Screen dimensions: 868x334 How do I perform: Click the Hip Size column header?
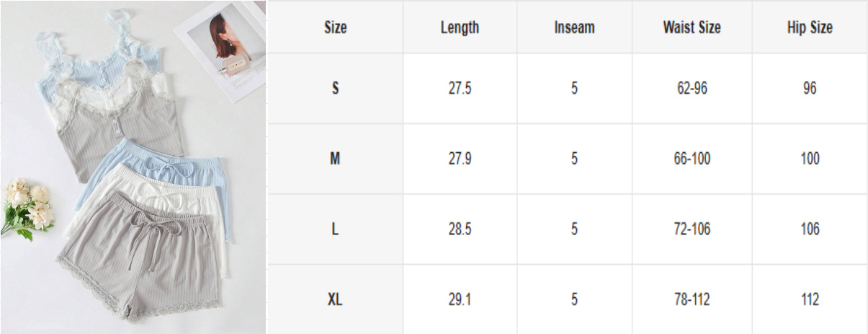pos(810,27)
